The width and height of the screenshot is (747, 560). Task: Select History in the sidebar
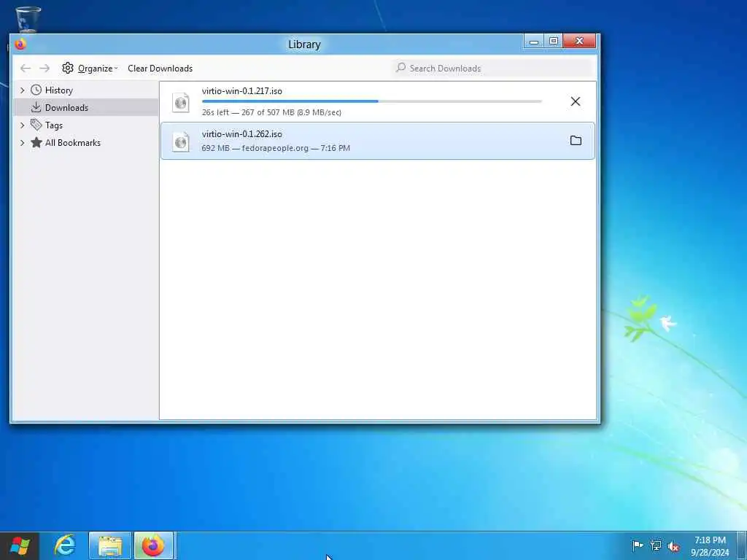[x=58, y=90]
